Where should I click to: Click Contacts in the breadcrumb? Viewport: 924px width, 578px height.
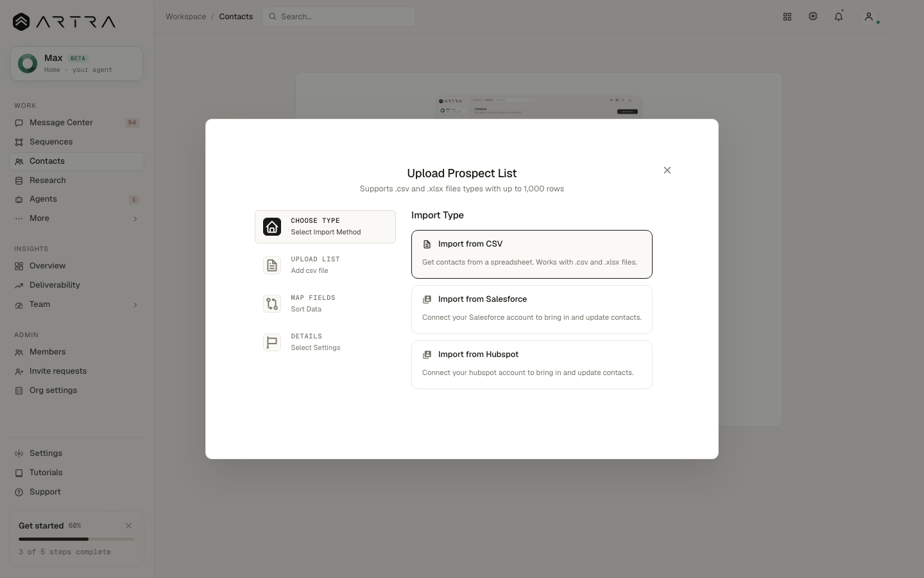click(x=235, y=17)
